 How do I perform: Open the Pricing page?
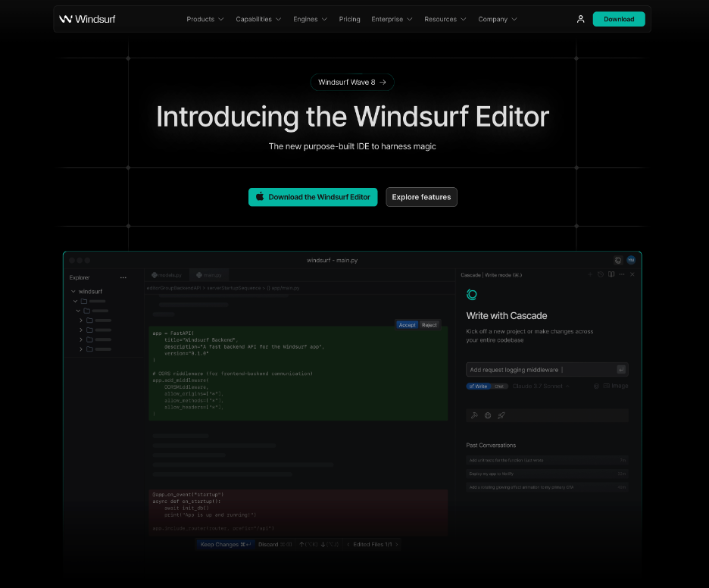pos(349,19)
